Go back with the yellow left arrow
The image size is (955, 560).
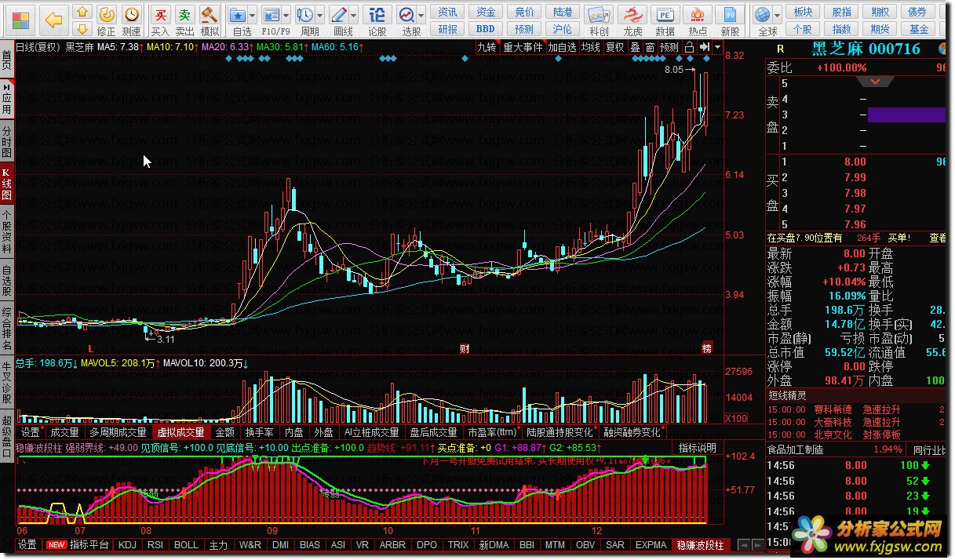(53, 19)
